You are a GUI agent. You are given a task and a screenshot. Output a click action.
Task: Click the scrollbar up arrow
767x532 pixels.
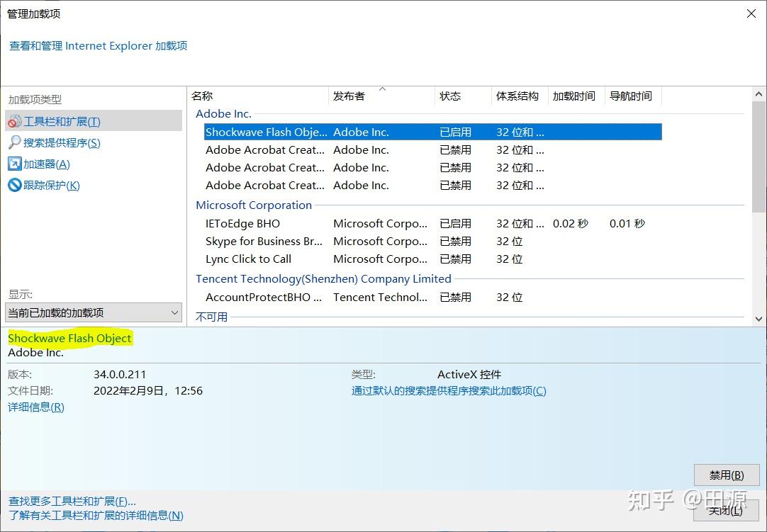pyautogui.click(x=758, y=94)
